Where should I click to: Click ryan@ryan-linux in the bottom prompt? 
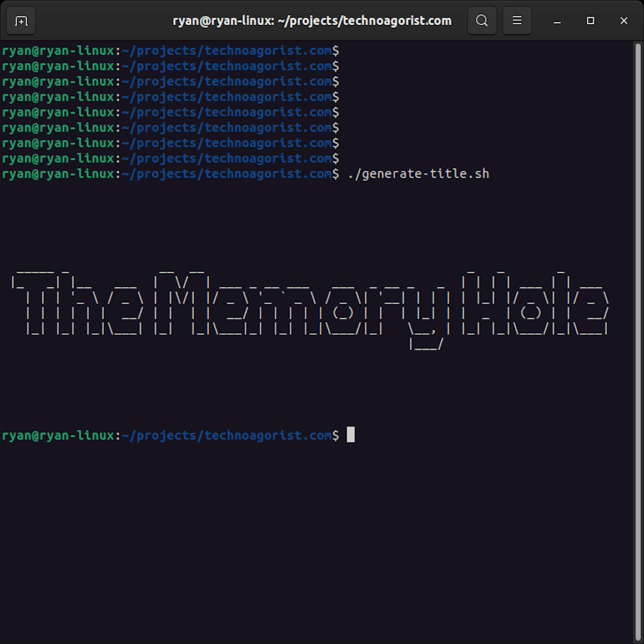[57, 435]
